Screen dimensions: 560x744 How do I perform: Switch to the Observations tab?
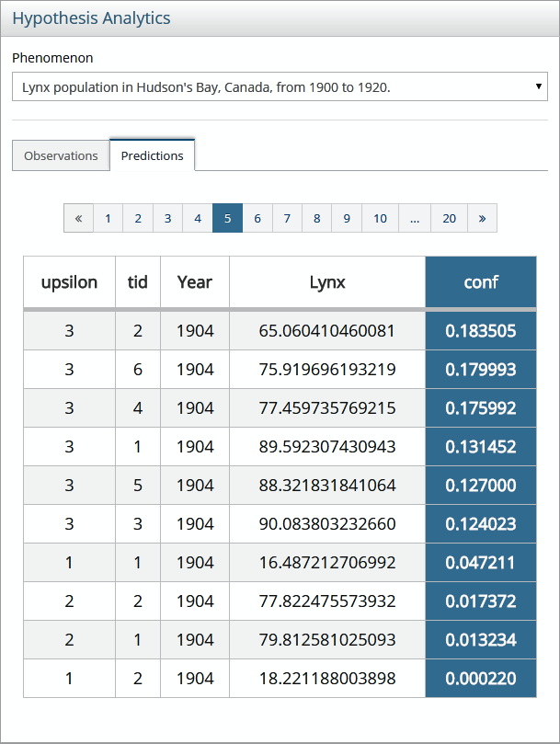pos(61,155)
